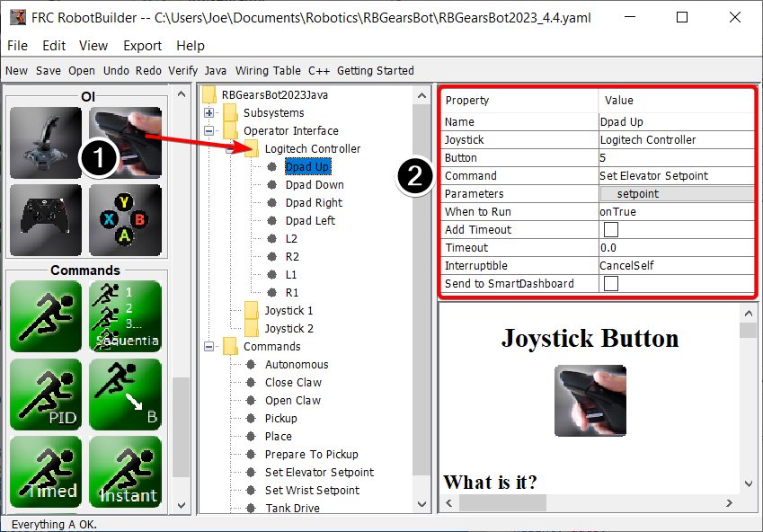The image size is (763, 532).
Task: Click the gear icon beside Dpad Down
Action: point(272,185)
